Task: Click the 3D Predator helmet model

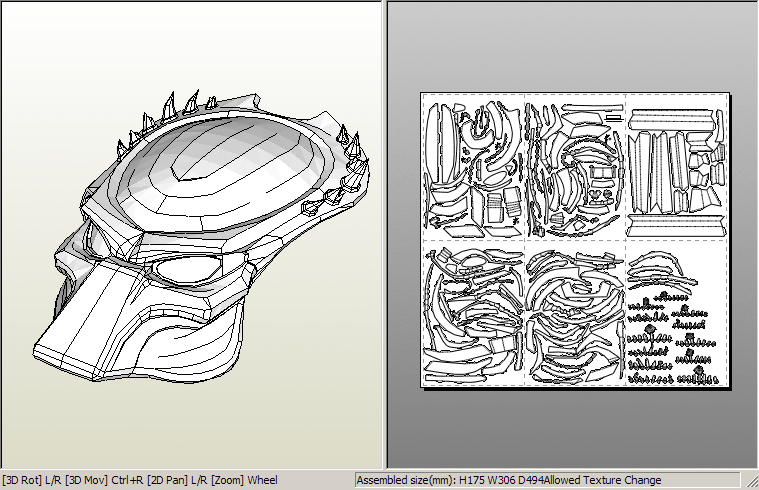Action: (201, 235)
